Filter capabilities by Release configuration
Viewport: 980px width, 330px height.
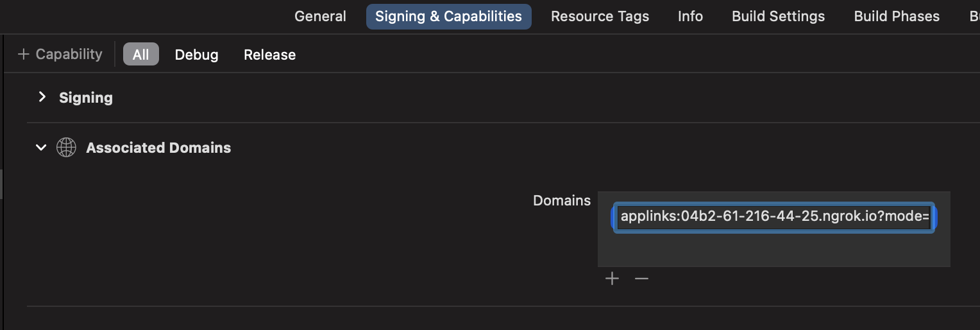[269, 55]
